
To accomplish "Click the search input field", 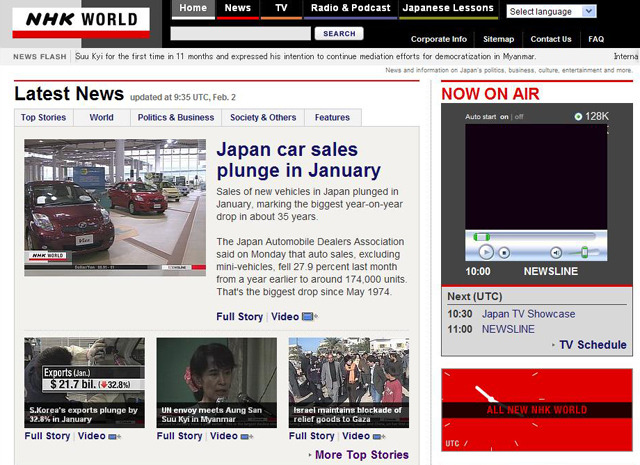I will point(240,33).
